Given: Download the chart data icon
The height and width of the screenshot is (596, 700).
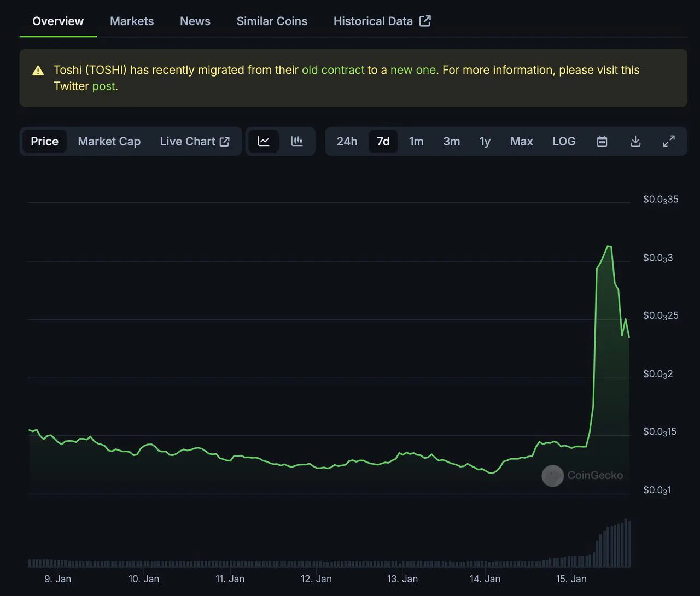Looking at the screenshot, I should (635, 141).
